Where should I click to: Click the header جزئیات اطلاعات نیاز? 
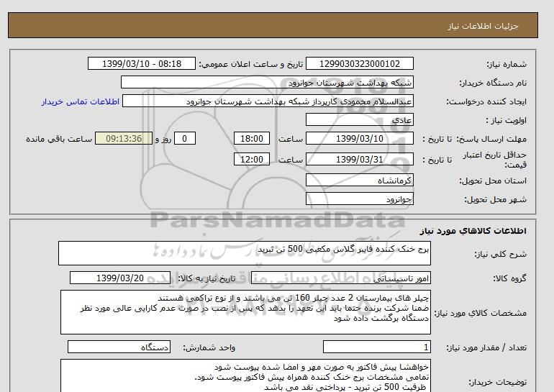tap(483, 26)
